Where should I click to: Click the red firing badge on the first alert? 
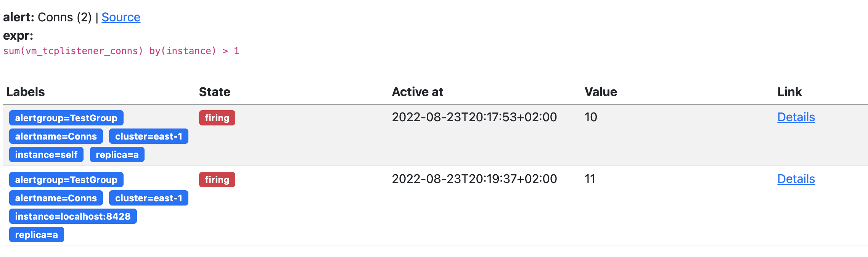tap(217, 118)
